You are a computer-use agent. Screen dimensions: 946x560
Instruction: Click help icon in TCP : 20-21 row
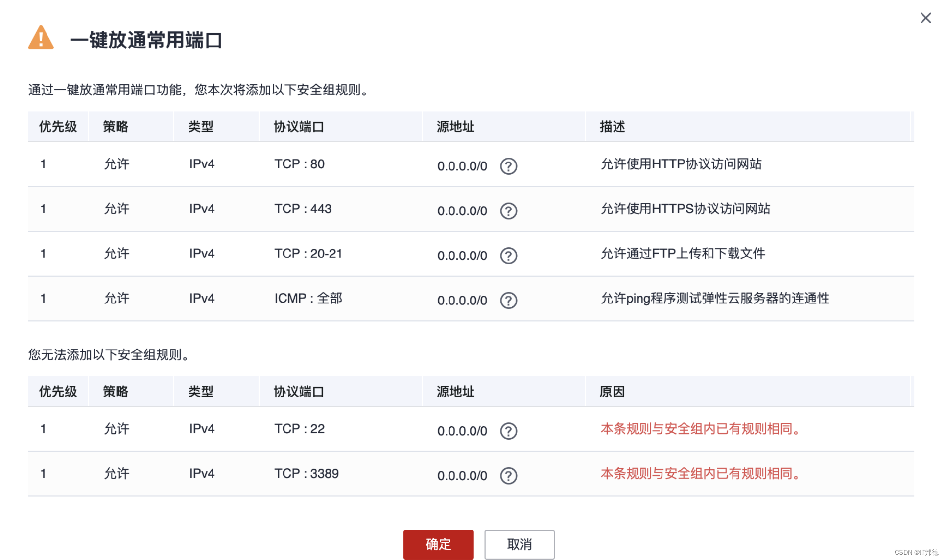pyautogui.click(x=508, y=256)
